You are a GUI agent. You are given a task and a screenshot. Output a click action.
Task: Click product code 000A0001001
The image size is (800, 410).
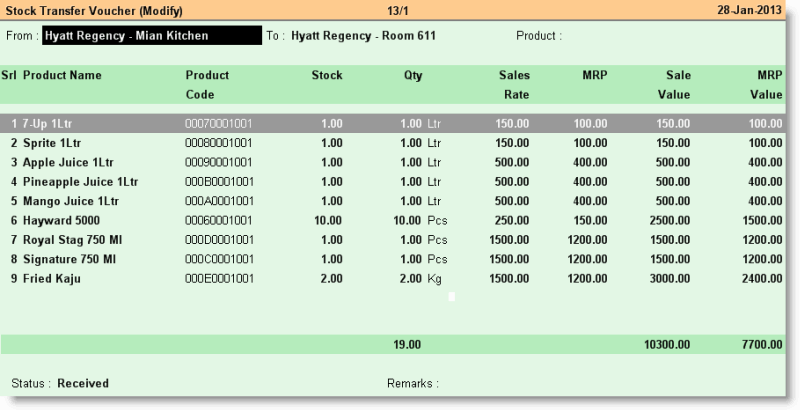click(219, 201)
